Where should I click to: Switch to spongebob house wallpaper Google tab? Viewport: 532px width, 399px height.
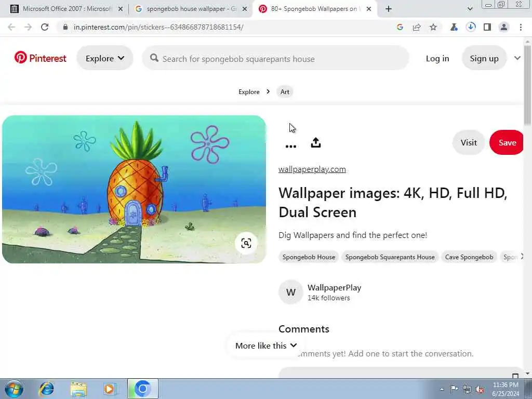coord(191,9)
